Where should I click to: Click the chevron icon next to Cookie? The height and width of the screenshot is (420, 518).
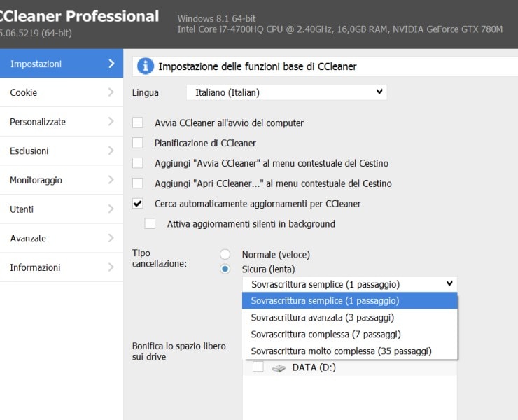[111, 92]
